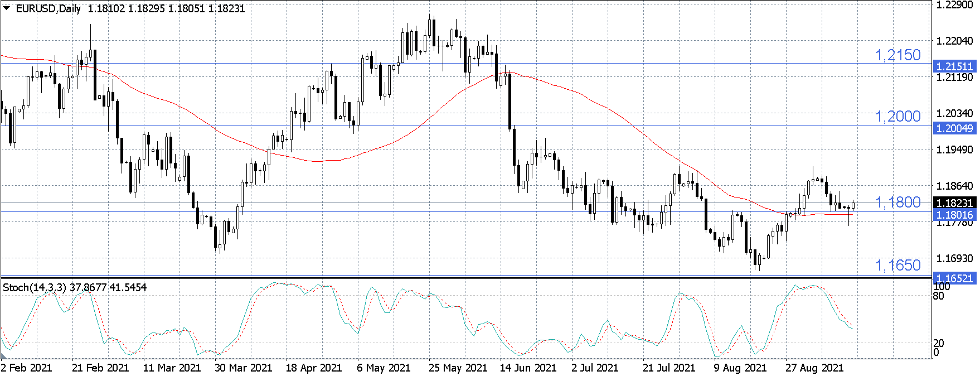Click the 11 Mar 2021 date label
The image size is (980, 376).
(x=172, y=368)
